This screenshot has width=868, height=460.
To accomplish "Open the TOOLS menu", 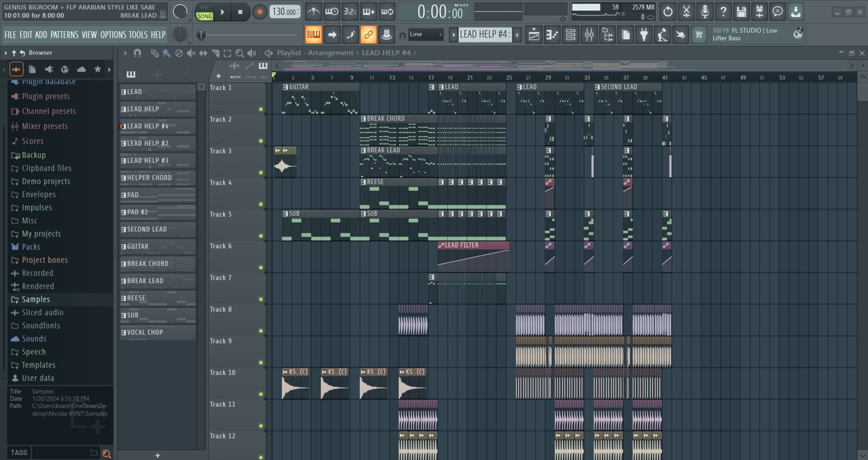I will (x=138, y=35).
